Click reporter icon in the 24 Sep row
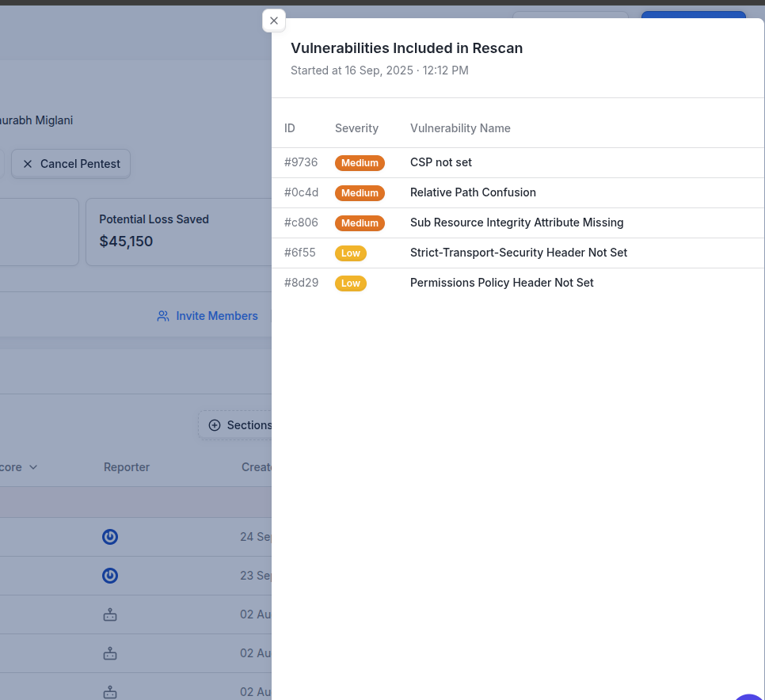The height and width of the screenshot is (700, 765). click(x=110, y=537)
